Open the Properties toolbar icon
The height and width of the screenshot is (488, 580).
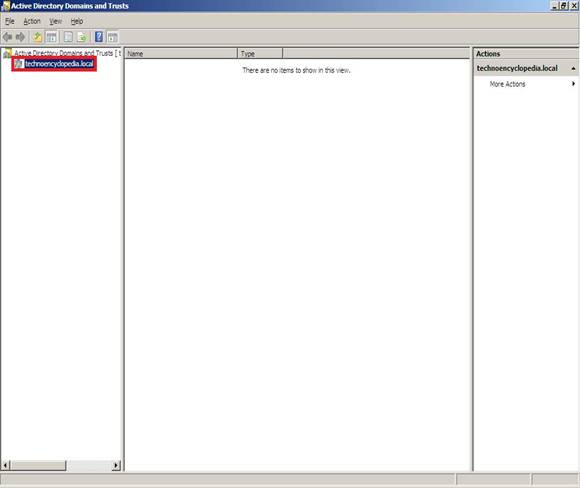(68, 37)
